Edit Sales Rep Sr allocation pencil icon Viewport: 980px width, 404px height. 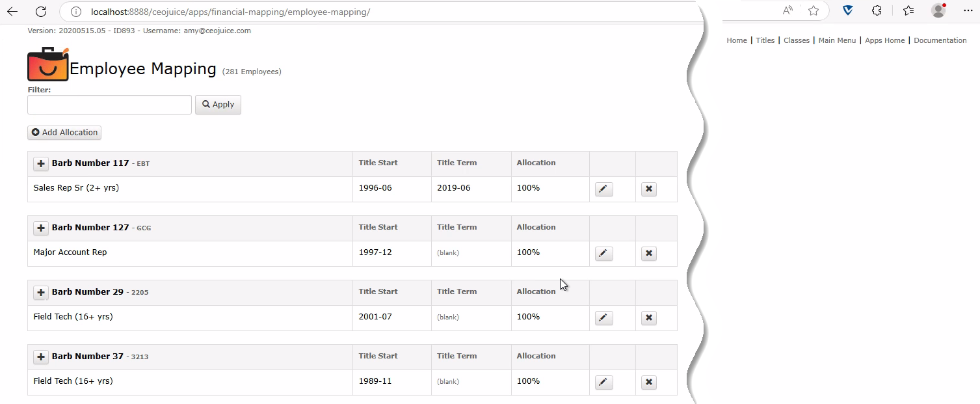click(604, 189)
